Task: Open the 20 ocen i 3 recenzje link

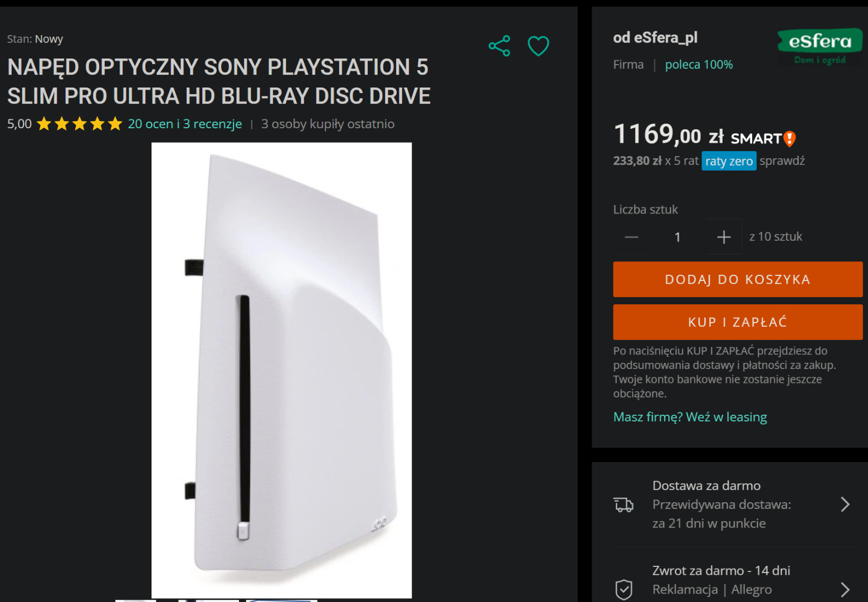Action: (185, 124)
